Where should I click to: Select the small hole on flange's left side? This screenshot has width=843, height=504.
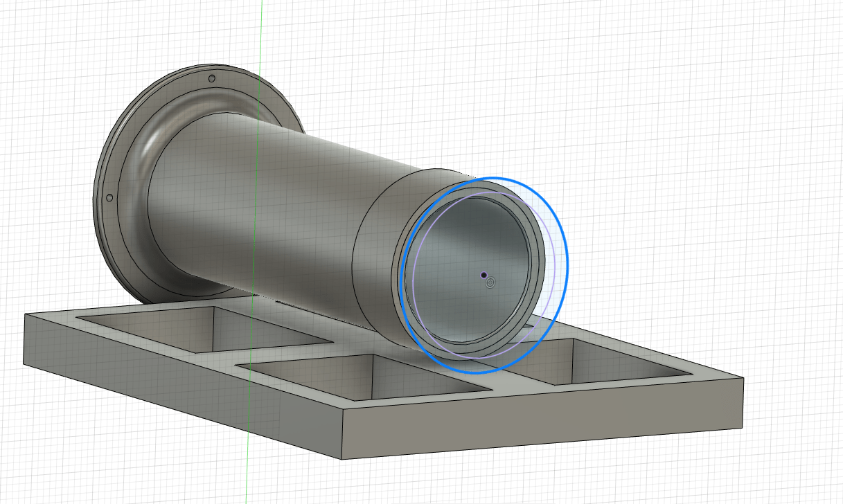coord(109,198)
